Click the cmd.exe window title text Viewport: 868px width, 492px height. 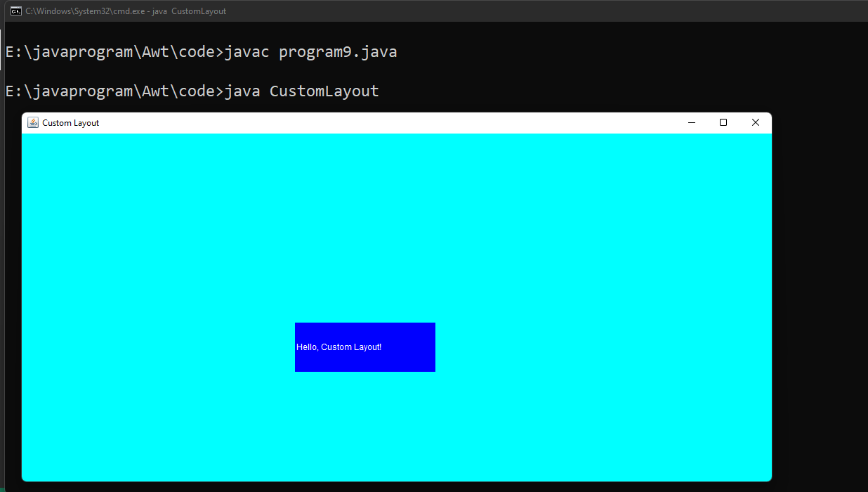tap(126, 11)
